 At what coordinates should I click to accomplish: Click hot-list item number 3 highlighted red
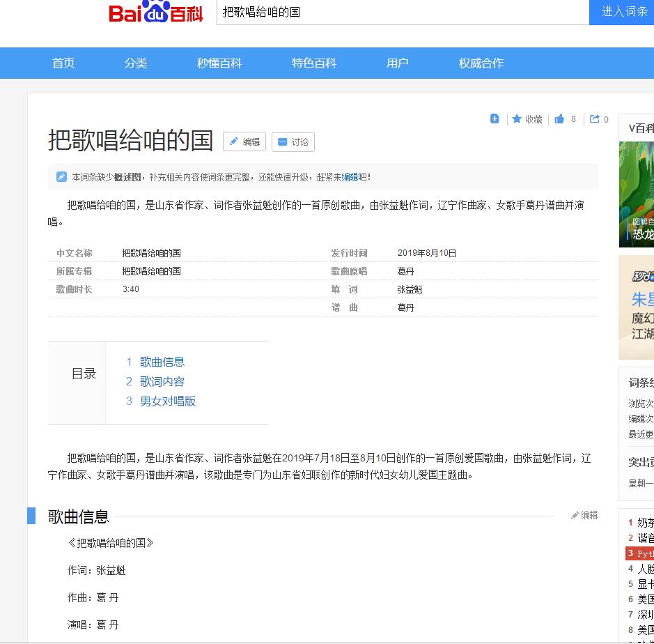tap(640, 553)
